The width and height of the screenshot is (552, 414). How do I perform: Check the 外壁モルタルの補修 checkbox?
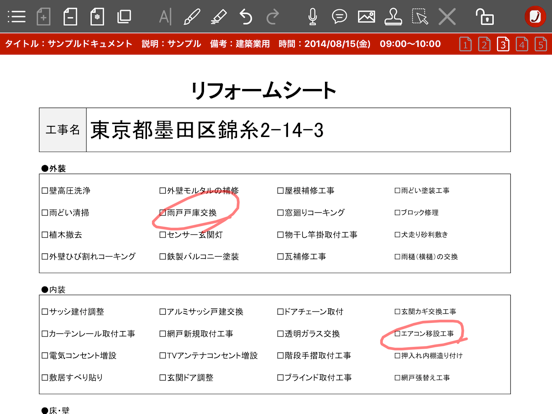pyautogui.click(x=162, y=191)
